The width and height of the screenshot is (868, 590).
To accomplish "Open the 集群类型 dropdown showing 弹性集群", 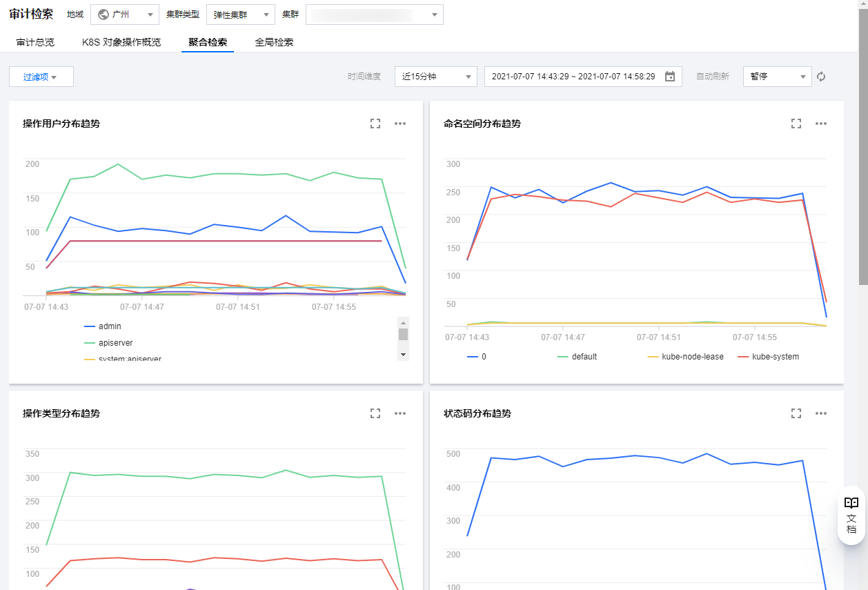I will 241,14.
